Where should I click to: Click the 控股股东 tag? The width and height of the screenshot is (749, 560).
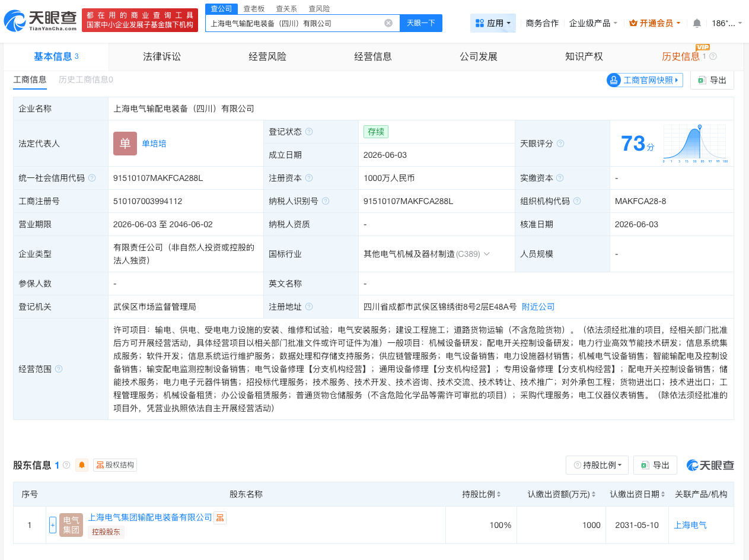pyautogui.click(x=106, y=532)
